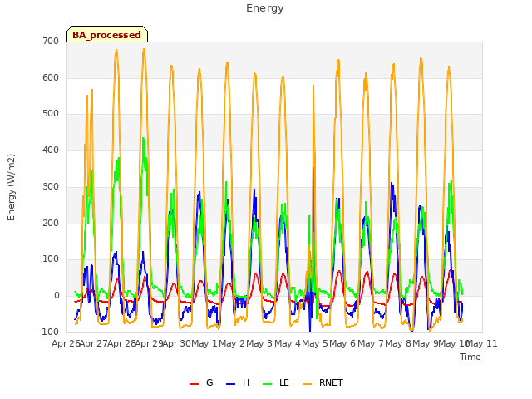Viewport: 532px width, 399px height.
Task: Click the May 8 x-axis date
Action: coord(398,343)
